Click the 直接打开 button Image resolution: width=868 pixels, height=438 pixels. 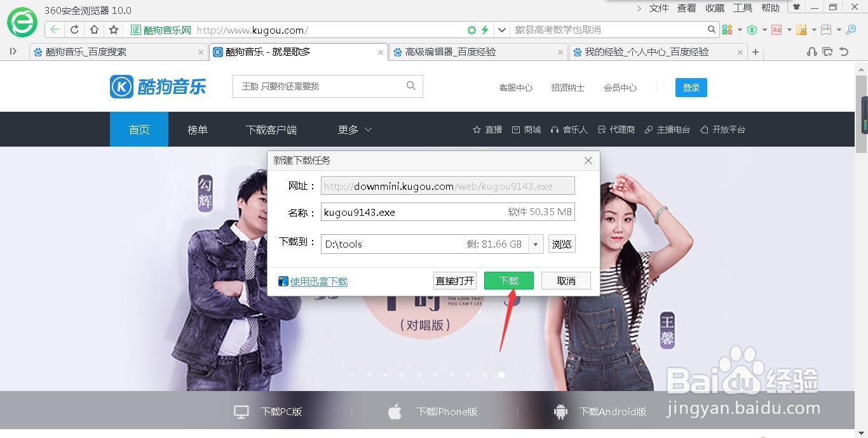455,281
